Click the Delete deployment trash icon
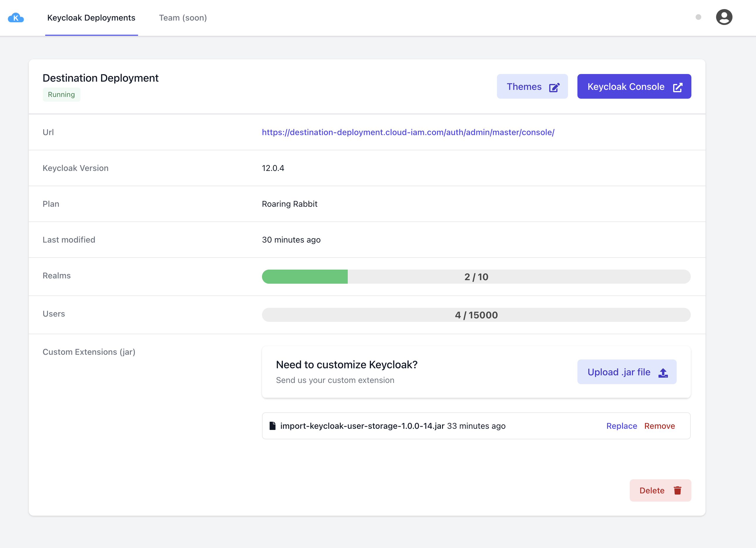This screenshot has width=756, height=548. 677,490
